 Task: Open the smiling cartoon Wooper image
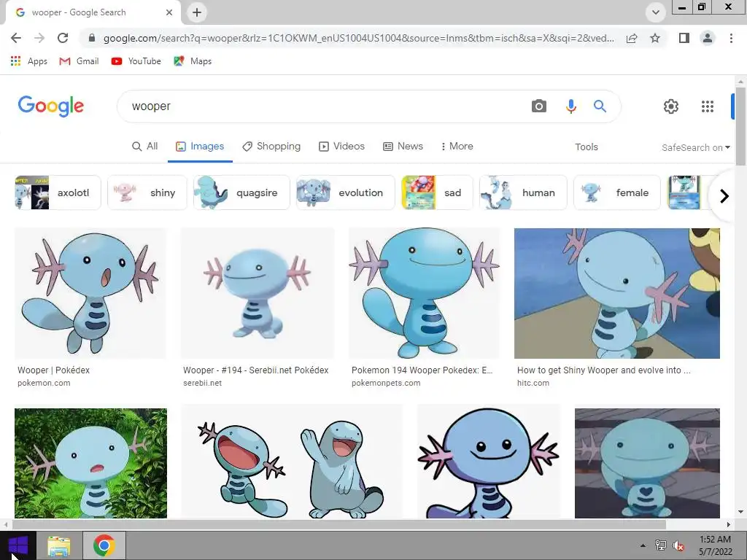click(489, 463)
